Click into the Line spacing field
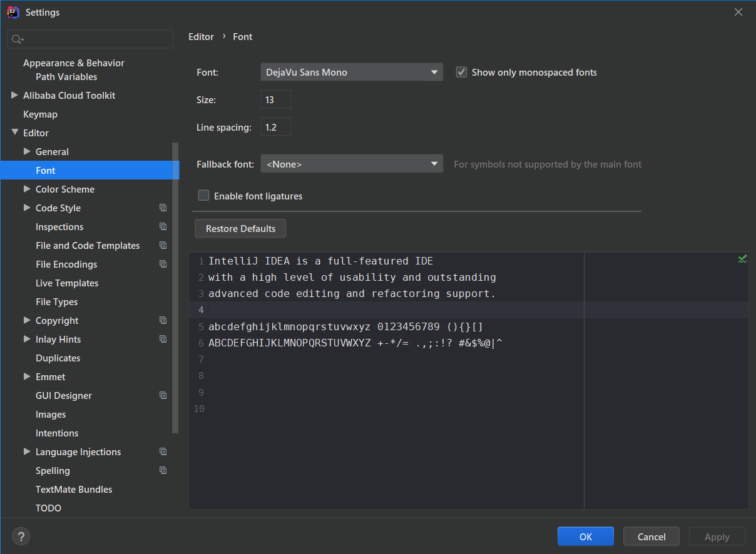This screenshot has height=554, width=756. pyautogui.click(x=276, y=127)
